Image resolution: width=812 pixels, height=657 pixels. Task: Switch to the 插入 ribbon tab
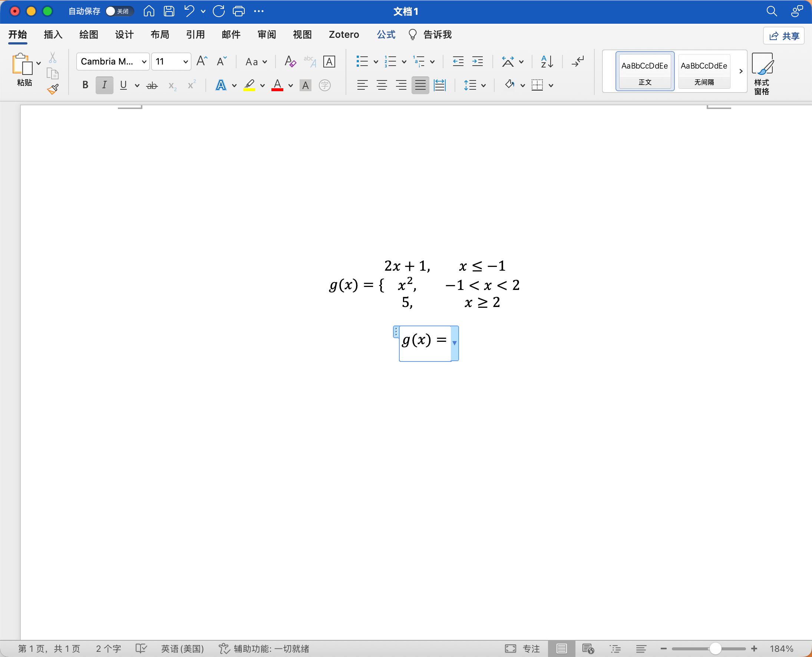pos(53,34)
